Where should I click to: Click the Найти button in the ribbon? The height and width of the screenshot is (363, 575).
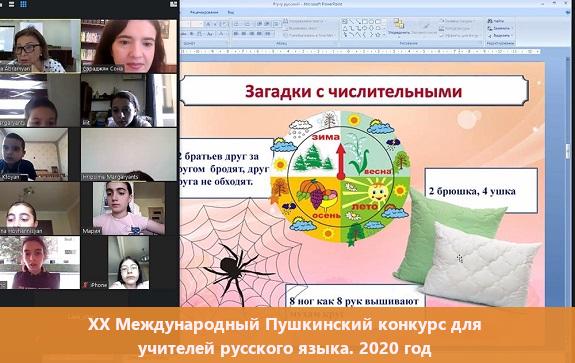pyautogui.click(x=496, y=21)
